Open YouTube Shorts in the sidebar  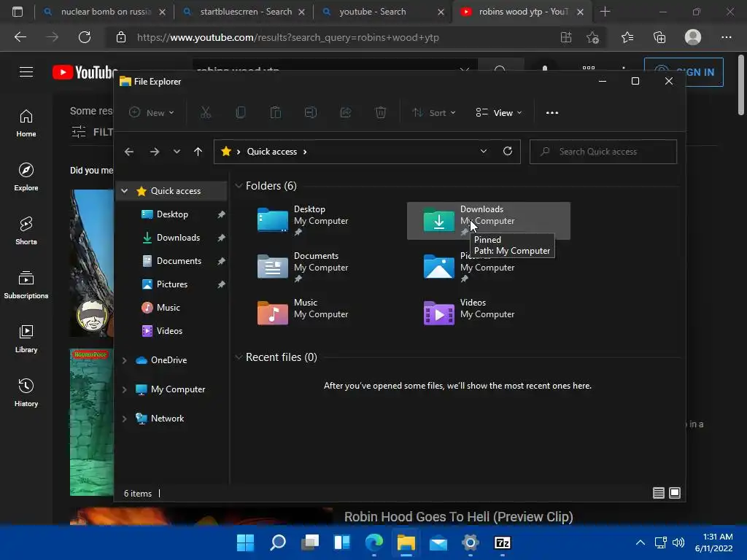pyautogui.click(x=26, y=231)
